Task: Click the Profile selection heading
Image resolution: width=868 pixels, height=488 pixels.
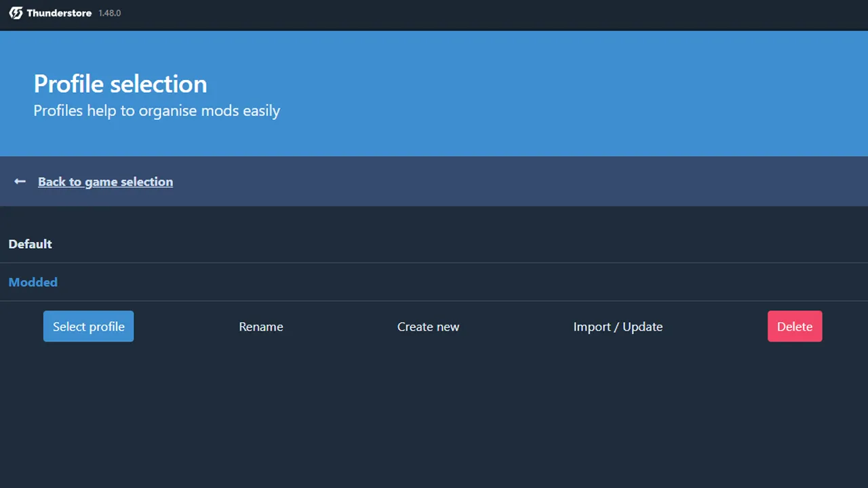Action: point(120,83)
